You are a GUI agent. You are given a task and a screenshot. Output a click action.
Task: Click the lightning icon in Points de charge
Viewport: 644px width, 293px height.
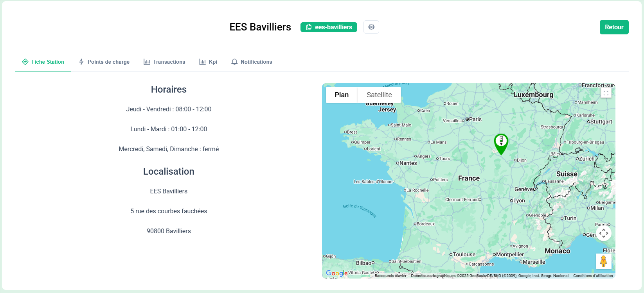pos(81,62)
